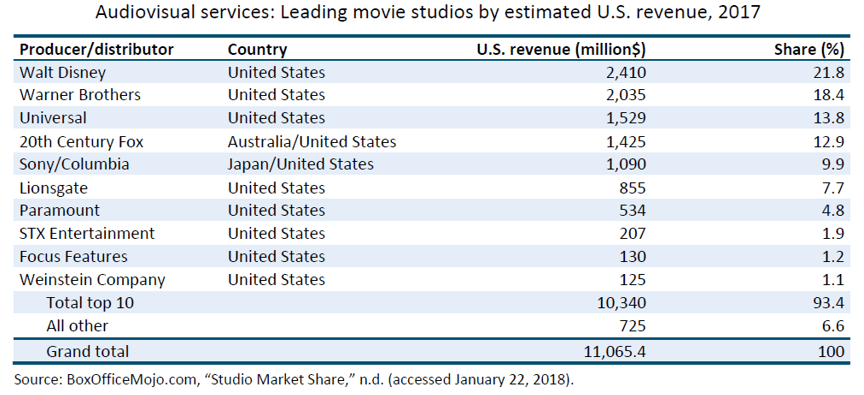
Task: Click the table title text
Action: click(x=428, y=12)
